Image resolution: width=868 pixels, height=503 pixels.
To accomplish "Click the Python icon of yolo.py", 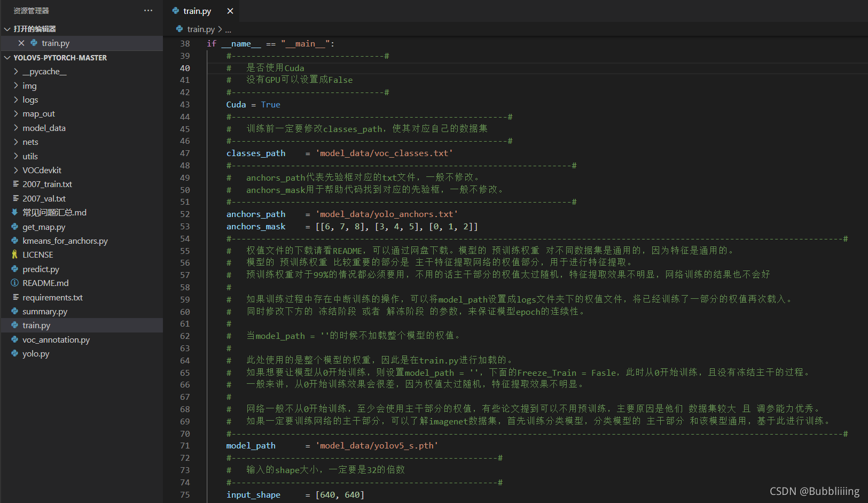I will click(15, 353).
